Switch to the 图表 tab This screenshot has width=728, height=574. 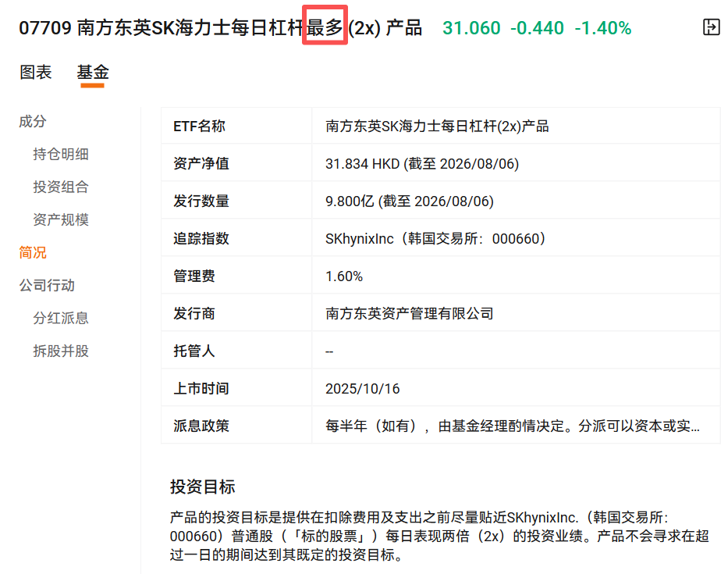coord(36,72)
